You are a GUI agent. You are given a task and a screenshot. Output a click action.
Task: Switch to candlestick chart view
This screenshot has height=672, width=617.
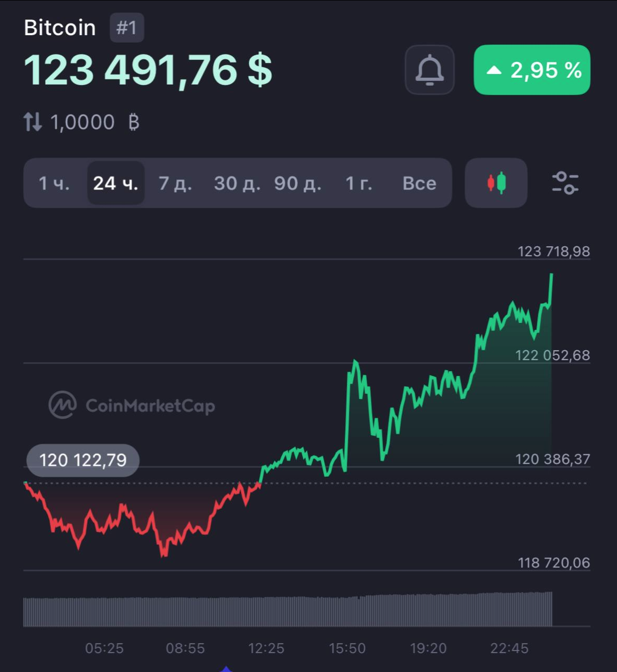[x=496, y=183]
